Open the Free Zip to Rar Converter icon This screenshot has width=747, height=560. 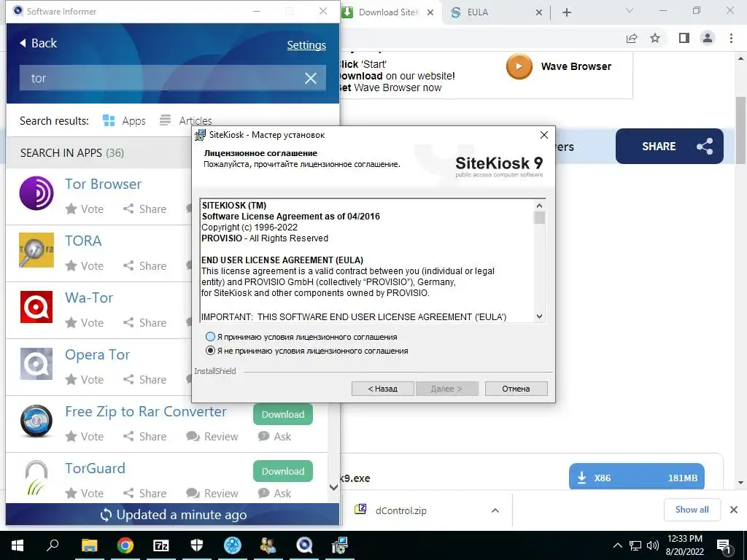[x=36, y=421]
